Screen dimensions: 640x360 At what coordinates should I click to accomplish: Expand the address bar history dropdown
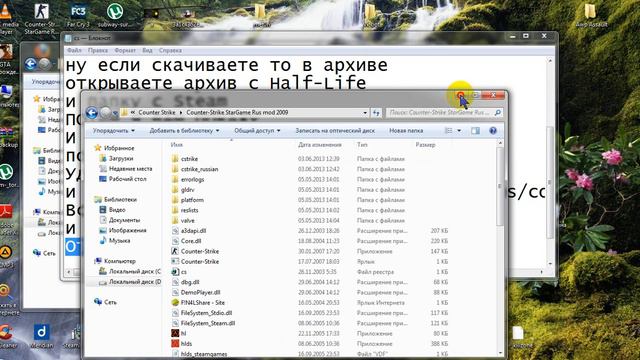click(365, 113)
